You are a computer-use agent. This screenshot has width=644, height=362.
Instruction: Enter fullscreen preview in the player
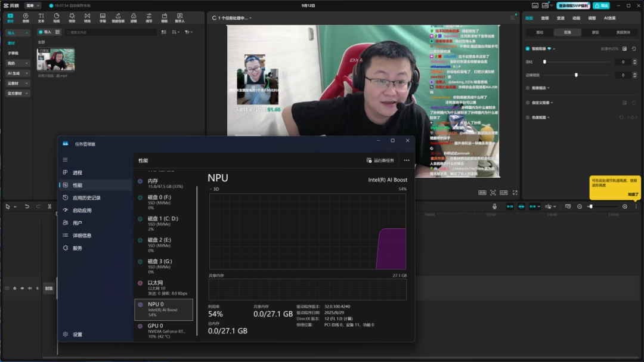click(515, 192)
